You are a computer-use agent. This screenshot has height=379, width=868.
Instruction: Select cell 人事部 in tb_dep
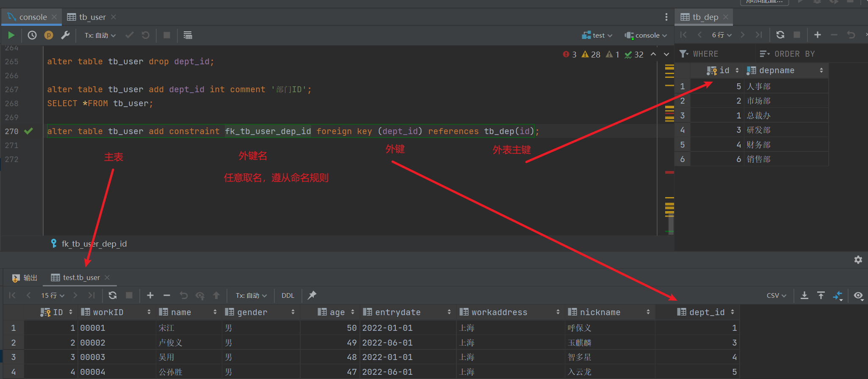point(786,86)
